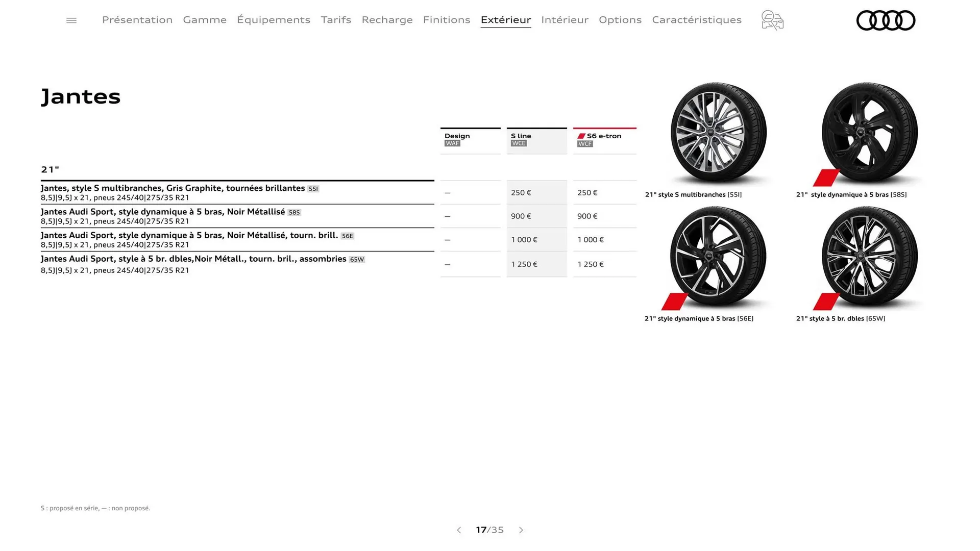
Task: Click the vehicle search icon
Action: 772,20
